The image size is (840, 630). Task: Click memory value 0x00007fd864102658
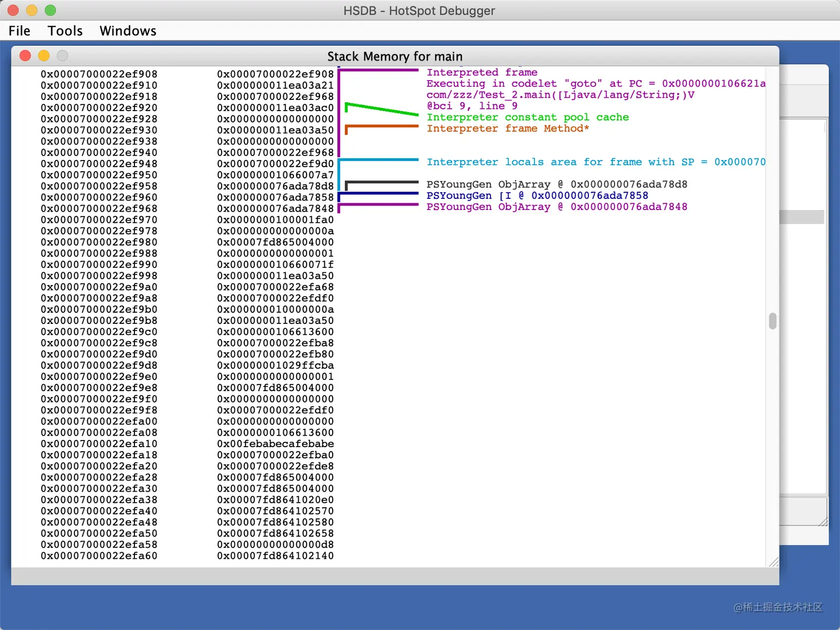(x=276, y=533)
